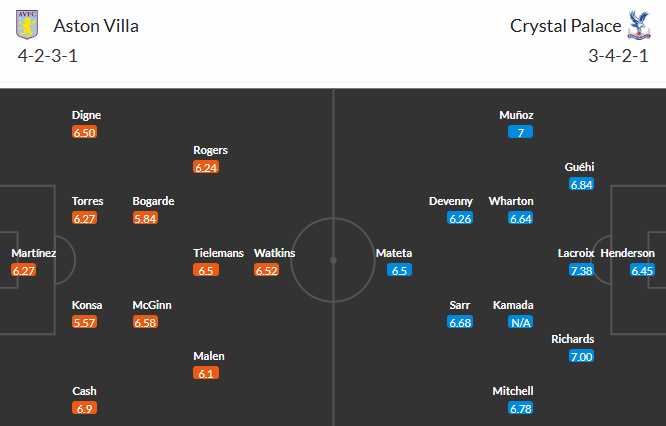The height and width of the screenshot is (426, 666).
Task: Click Kamada's N/A rating badge
Action: (x=520, y=322)
